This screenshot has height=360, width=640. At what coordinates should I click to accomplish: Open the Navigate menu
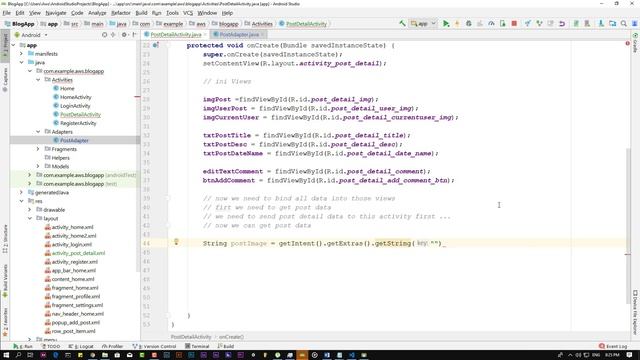(x=56, y=13)
